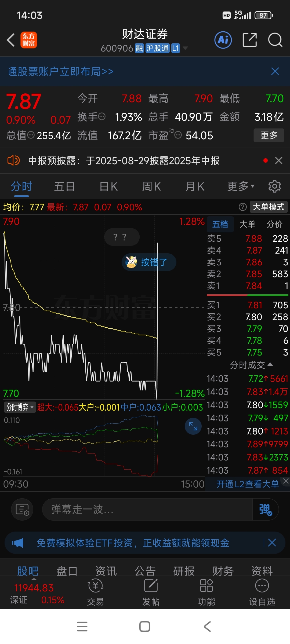This screenshot has width=290, height=644.
Task: Tap Android recent apps menu button
Action: click(82, 627)
